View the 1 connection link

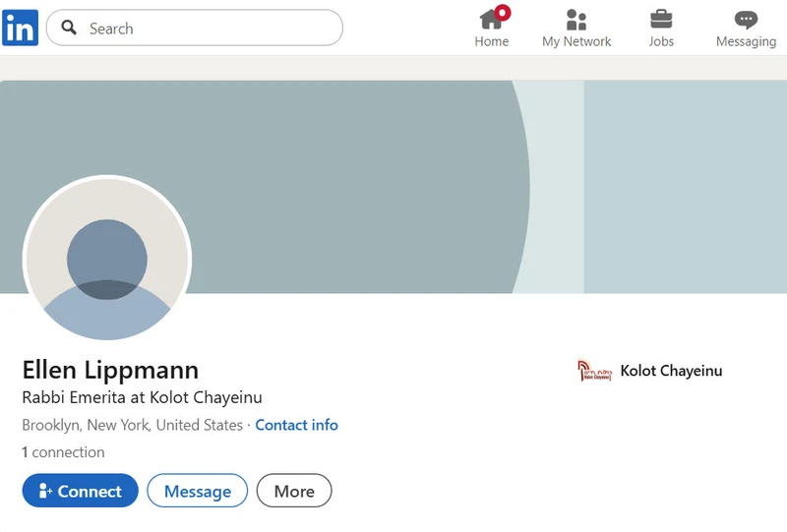(x=63, y=452)
